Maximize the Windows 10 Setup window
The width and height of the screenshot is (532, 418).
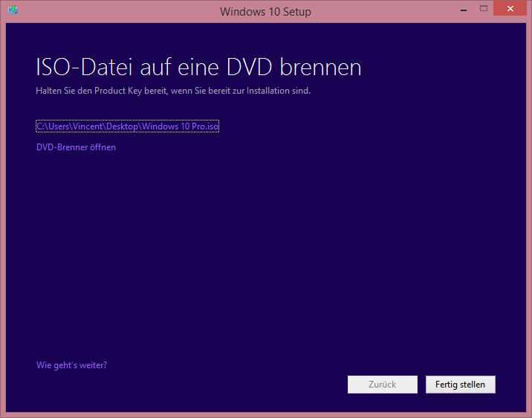[x=483, y=10]
